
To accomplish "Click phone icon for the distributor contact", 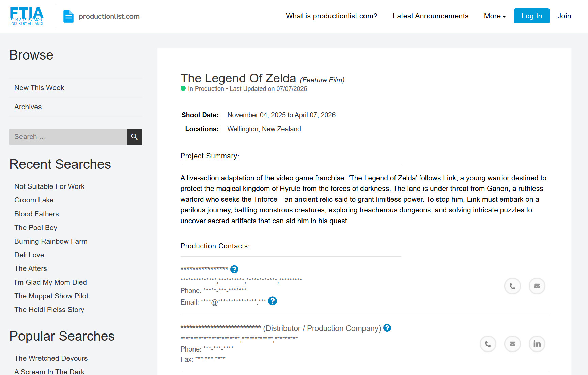I will tap(488, 344).
